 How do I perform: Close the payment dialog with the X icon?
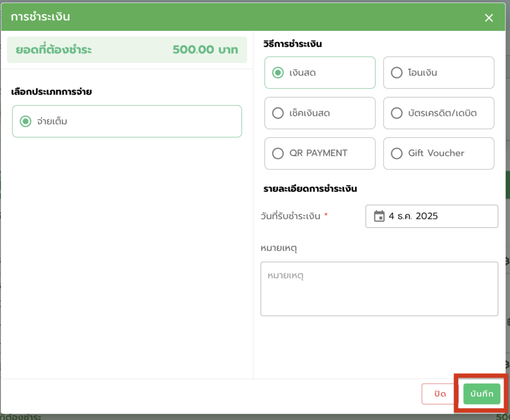(489, 18)
